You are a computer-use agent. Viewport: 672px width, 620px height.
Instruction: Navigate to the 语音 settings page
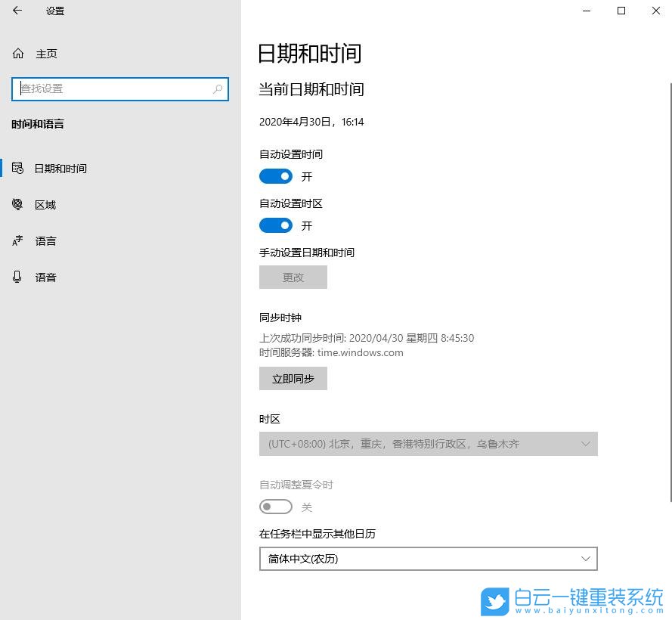pyautogui.click(x=46, y=277)
